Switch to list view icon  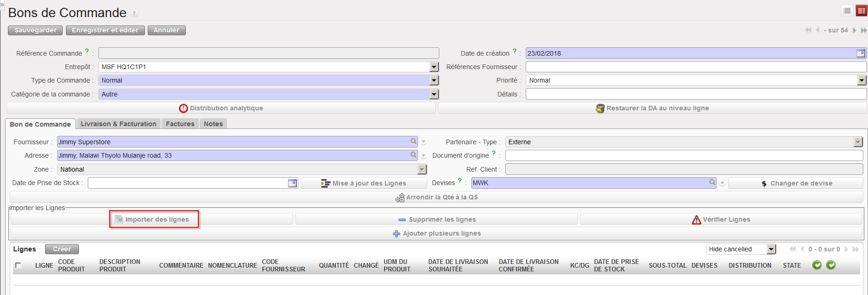(x=847, y=11)
